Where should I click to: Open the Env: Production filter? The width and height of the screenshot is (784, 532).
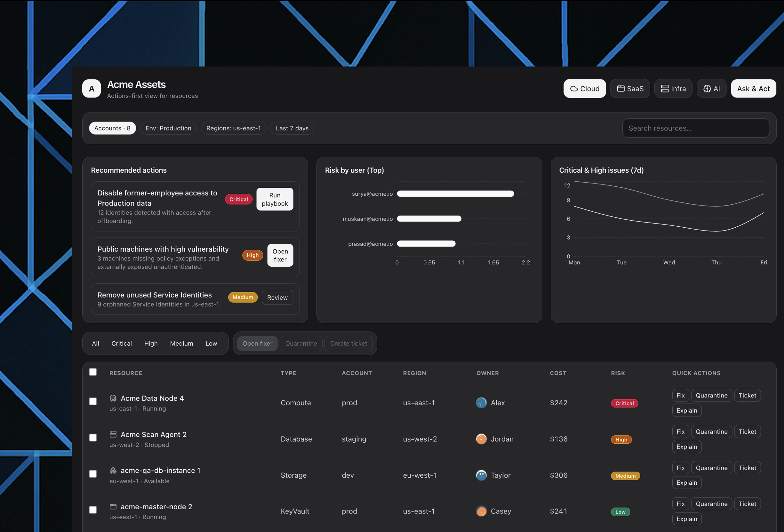pos(168,128)
